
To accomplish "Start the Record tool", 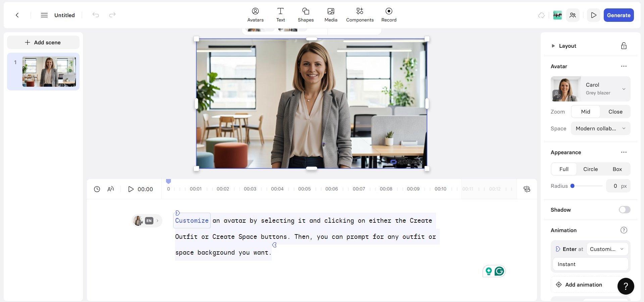I will click(389, 15).
